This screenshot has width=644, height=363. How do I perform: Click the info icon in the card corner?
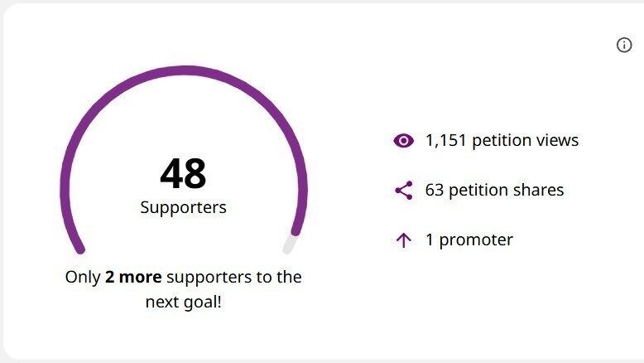pyautogui.click(x=624, y=46)
